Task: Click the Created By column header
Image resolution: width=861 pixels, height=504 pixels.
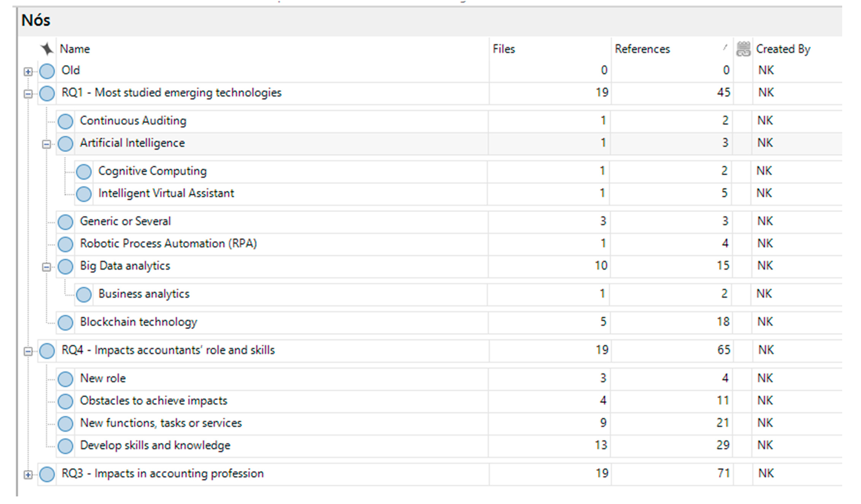Action: [x=783, y=49]
